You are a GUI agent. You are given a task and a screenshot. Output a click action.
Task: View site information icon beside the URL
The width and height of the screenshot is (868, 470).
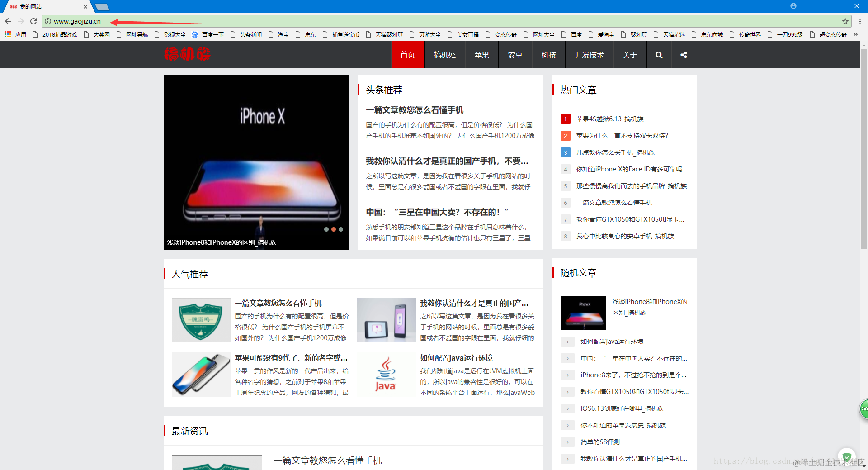48,21
